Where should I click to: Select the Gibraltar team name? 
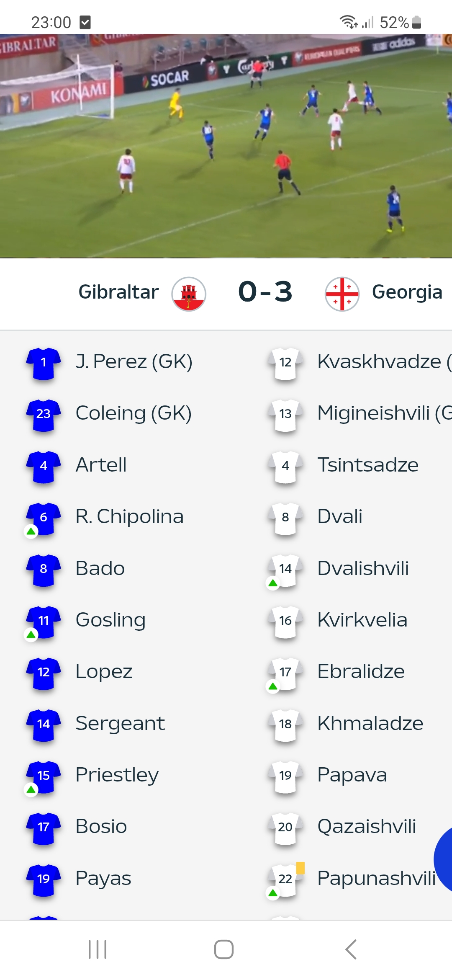click(118, 292)
